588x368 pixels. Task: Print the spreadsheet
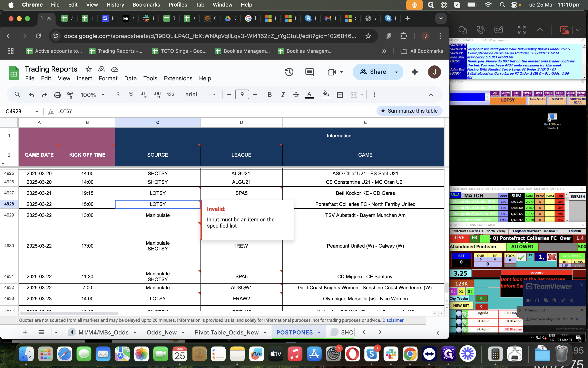click(x=57, y=94)
